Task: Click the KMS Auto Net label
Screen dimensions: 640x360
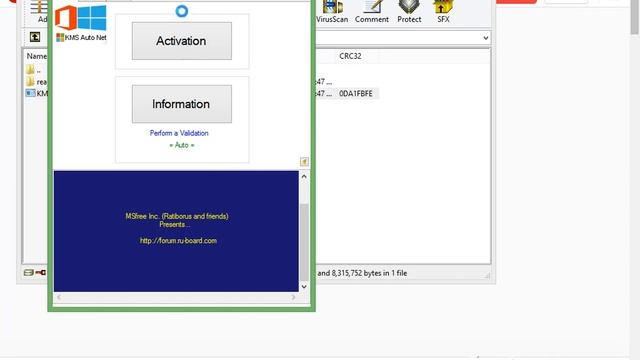Action: tap(85, 38)
